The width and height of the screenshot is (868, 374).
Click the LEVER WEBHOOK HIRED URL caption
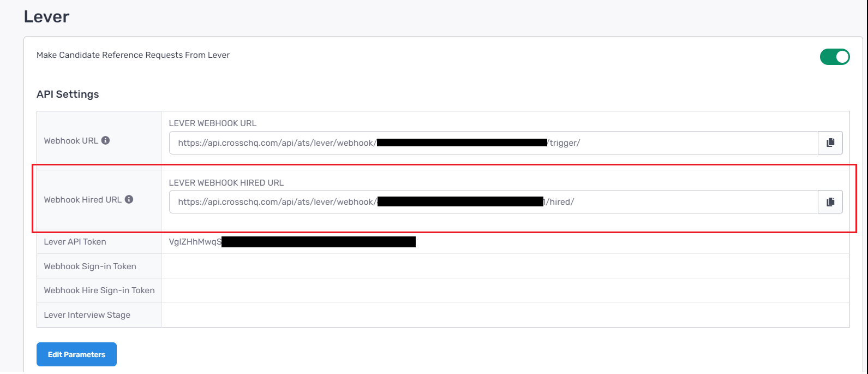tap(226, 182)
